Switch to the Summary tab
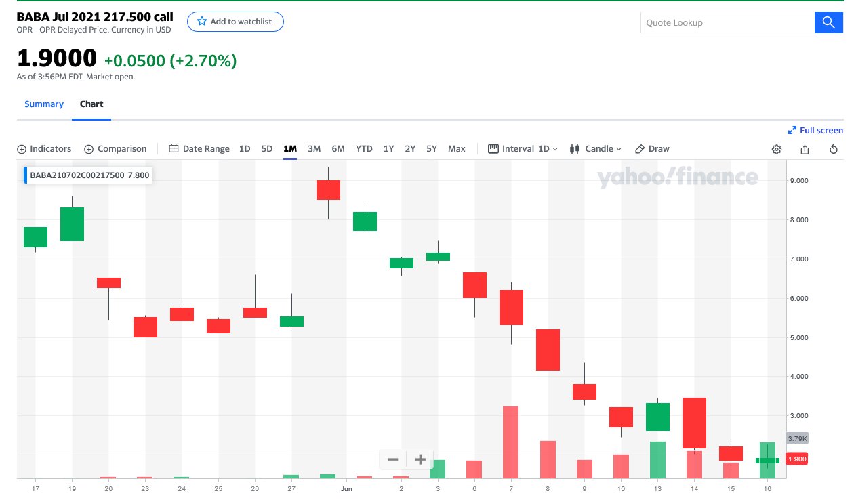Screen dimensions: 854x504 click(x=44, y=104)
